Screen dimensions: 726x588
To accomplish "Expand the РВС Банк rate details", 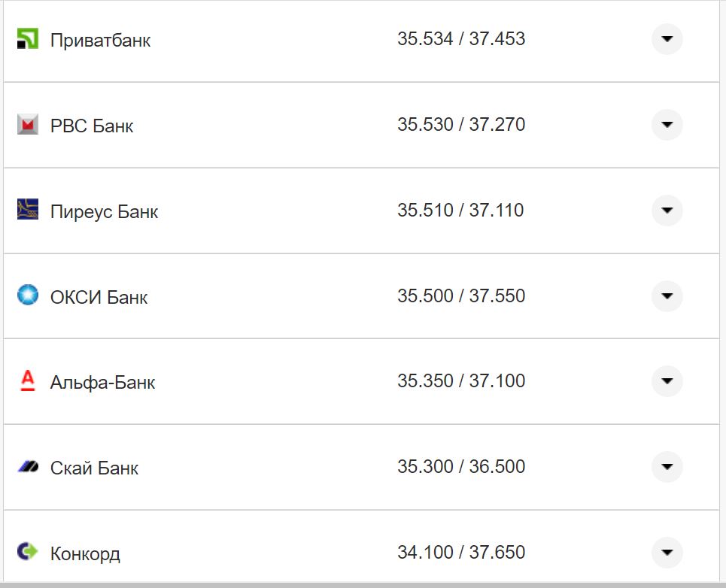I will (x=667, y=125).
